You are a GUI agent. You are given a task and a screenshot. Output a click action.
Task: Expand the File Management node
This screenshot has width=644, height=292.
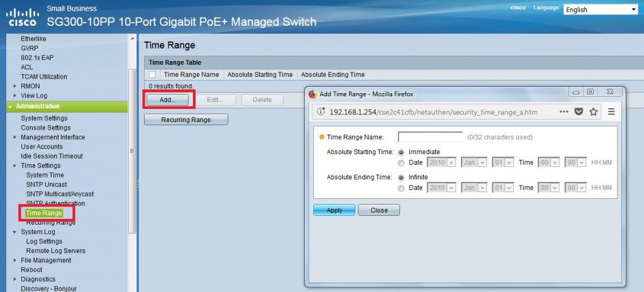15,261
